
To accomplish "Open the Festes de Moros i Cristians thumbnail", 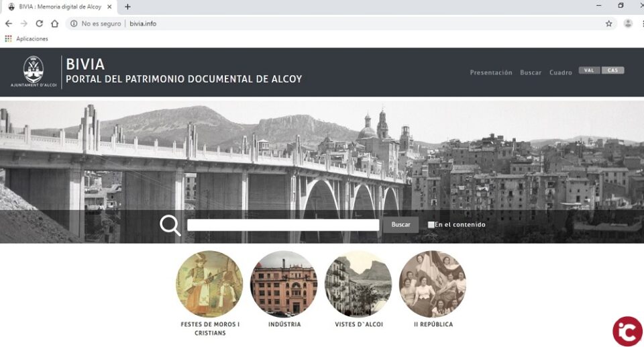I will [x=209, y=284].
